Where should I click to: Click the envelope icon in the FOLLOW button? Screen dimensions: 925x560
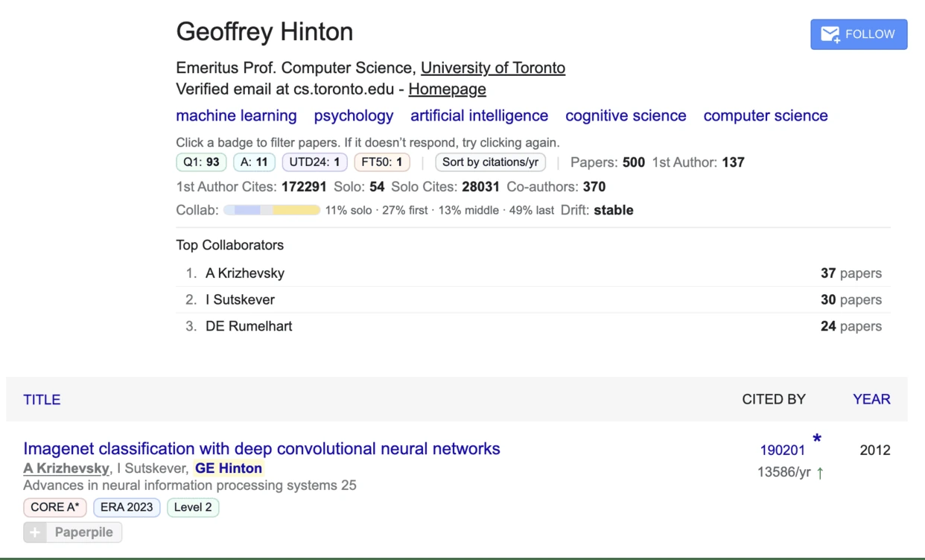[830, 34]
